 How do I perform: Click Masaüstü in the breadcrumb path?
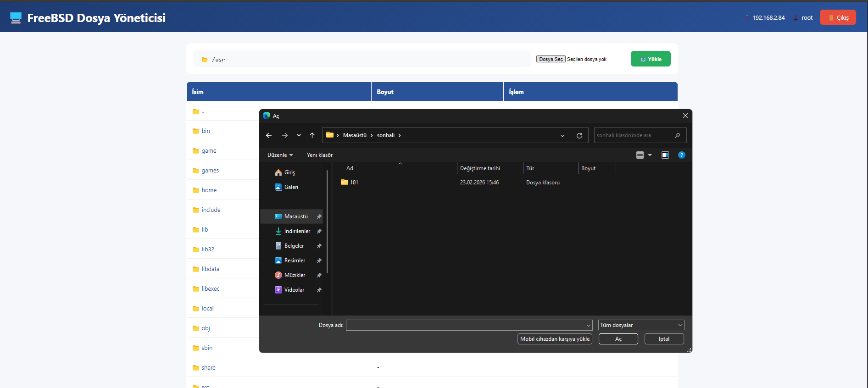click(x=355, y=135)
